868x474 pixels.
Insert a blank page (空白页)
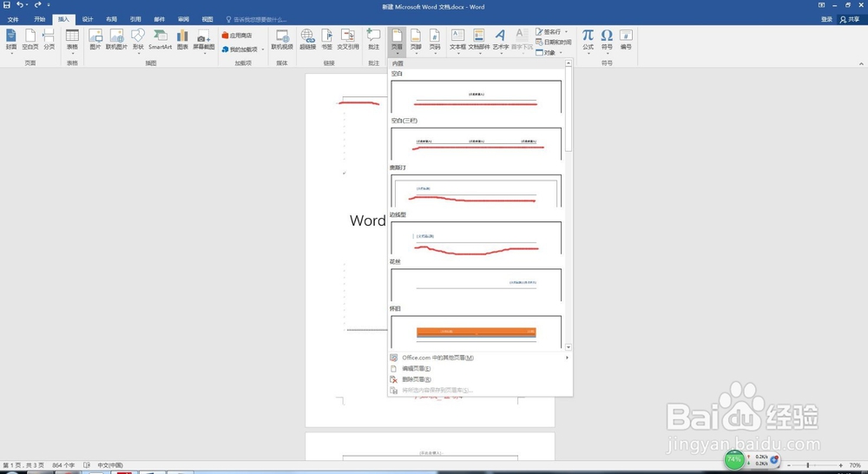tap(30, 40)
